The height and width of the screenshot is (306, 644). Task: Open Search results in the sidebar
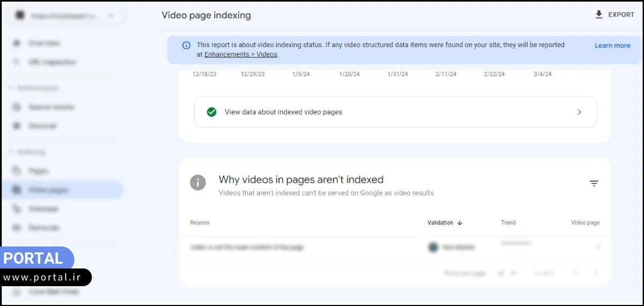[51, 107]
